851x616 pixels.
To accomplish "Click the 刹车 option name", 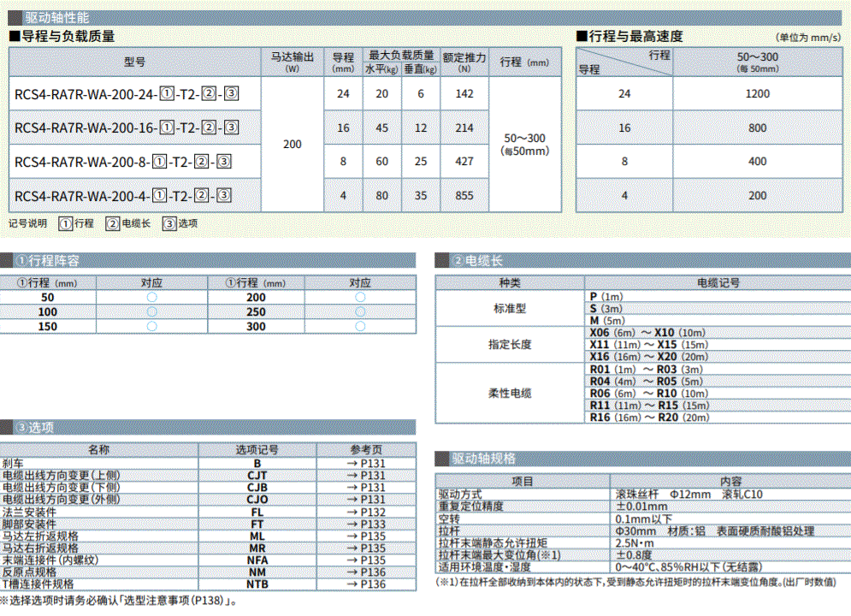I will pos(13,464).
